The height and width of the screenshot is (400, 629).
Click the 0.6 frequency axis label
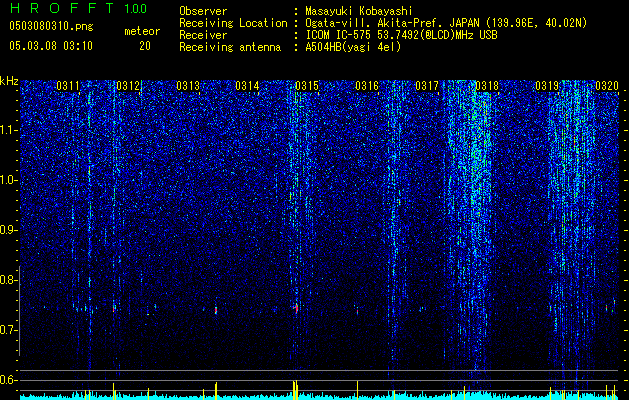(8, 380)
